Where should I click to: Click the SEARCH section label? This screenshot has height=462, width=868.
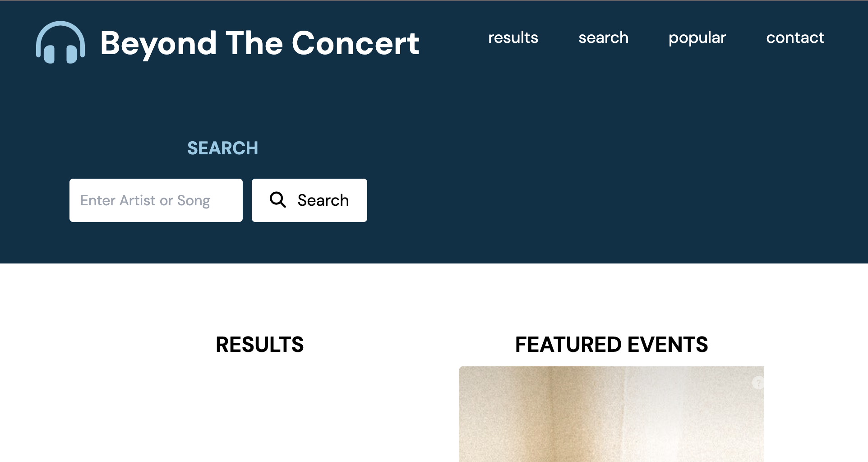point(223,148)
